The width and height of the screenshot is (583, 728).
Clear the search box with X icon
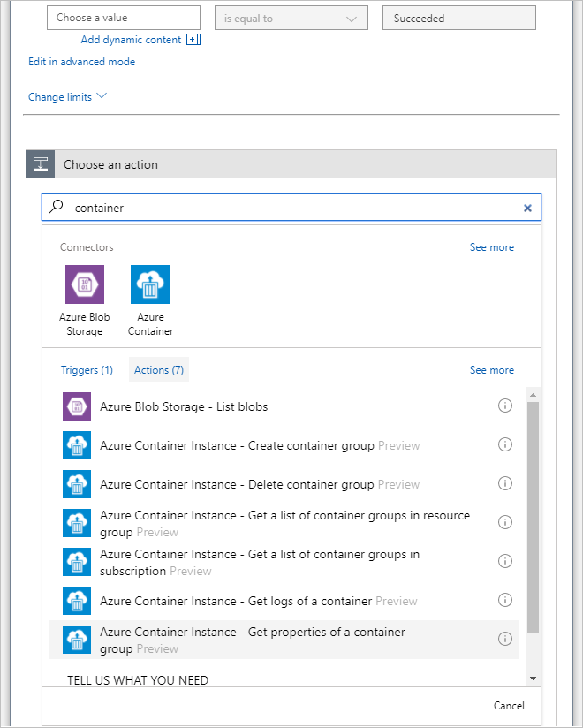527,208
